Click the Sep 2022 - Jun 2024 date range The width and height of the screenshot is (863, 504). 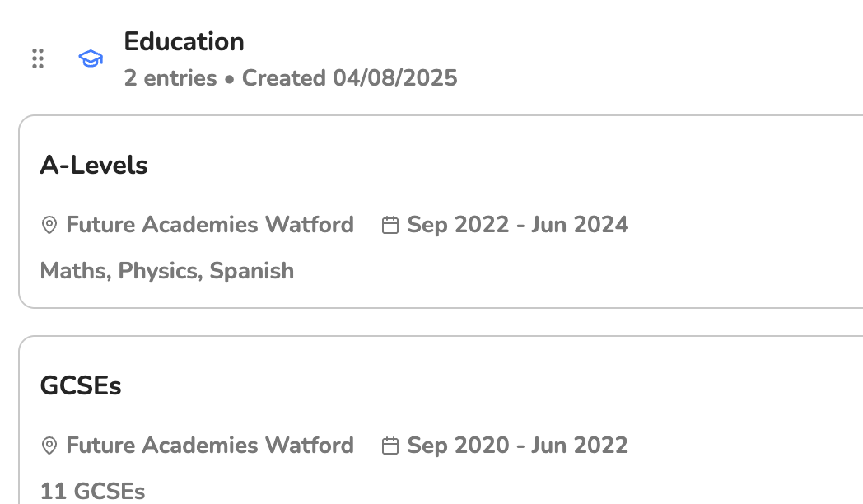(517, 225)
